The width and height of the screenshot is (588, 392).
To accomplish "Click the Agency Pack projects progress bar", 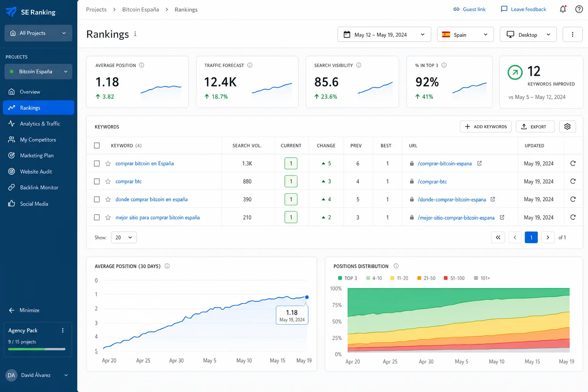I will click(37, 349).
